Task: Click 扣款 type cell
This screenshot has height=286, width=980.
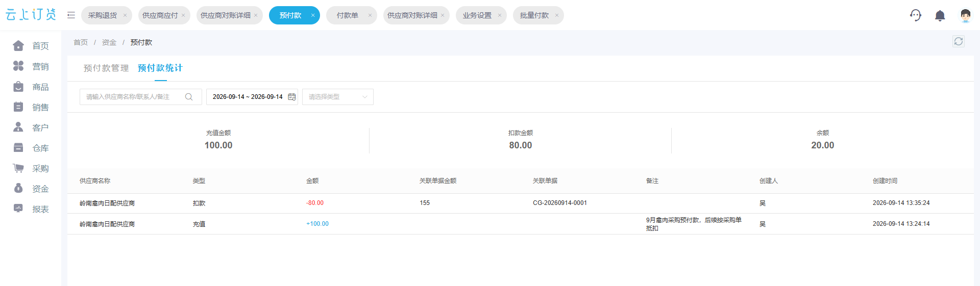Action: (x=199, y=203)
